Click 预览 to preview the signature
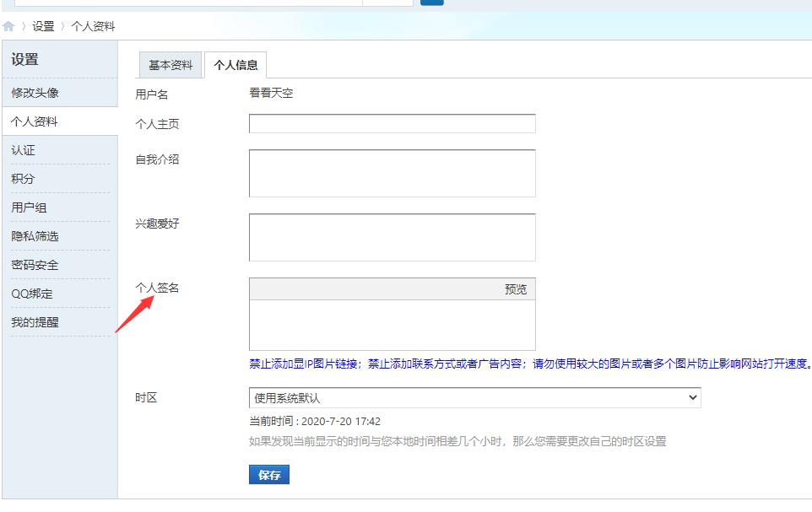Viewport: 812px width, 512px height. point(513,288)
